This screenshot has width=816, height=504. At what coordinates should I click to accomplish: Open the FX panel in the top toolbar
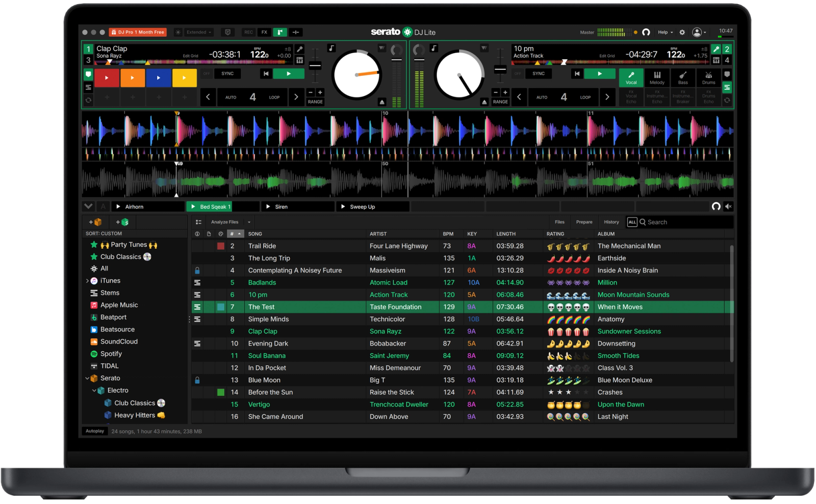tap(264, 32)
